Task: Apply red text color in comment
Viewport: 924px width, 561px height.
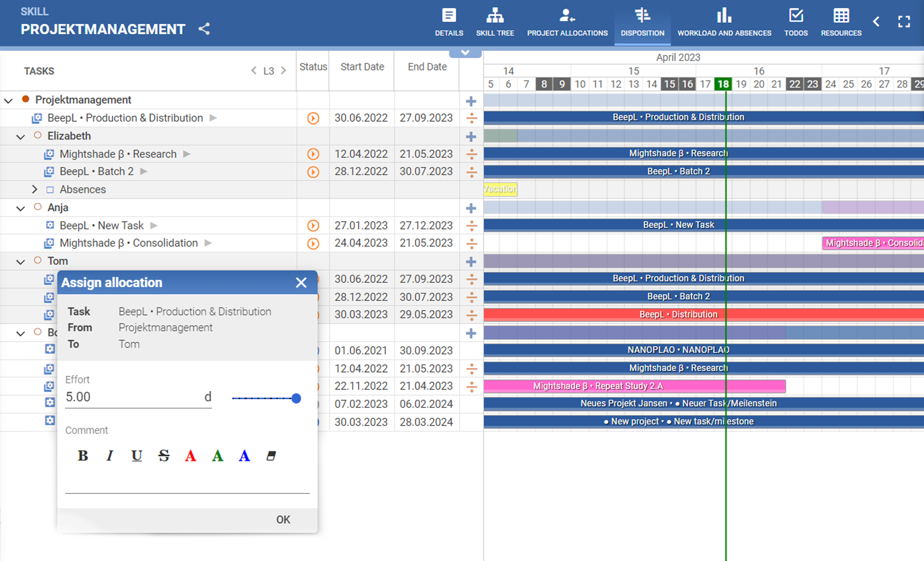Action: [x=190, y=456]
